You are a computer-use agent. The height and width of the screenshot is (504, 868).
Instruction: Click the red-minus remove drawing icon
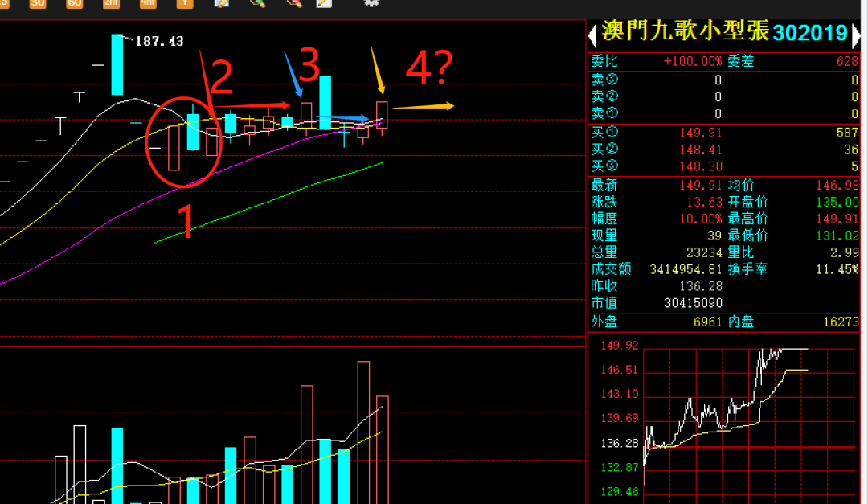pos(294,2)
